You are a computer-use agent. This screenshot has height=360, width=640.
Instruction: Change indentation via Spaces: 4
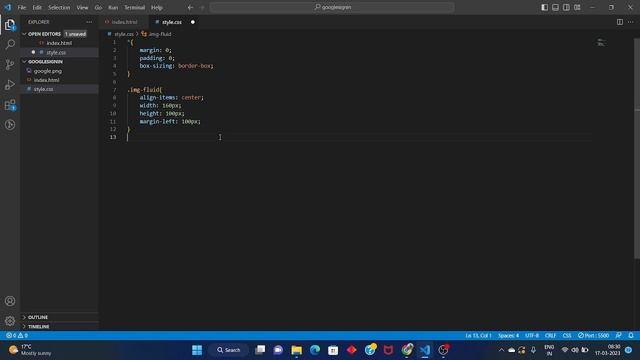(509, 336)
